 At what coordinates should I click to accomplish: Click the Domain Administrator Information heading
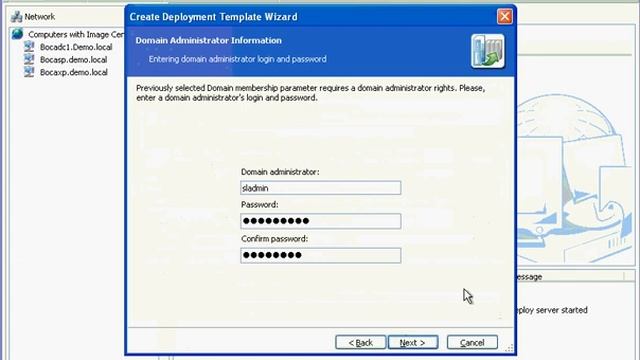209,40
